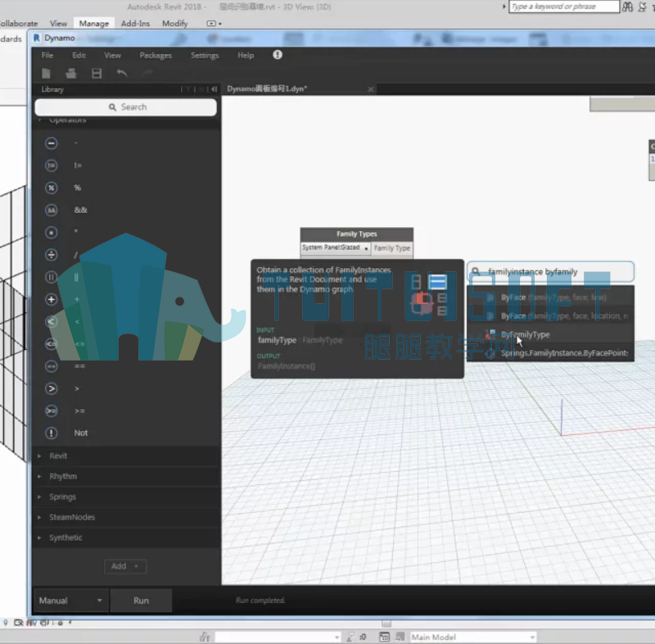This screenshot has width=655, height=644.
Task: Click the Add button in Library panel
Action: pos(125,566)
